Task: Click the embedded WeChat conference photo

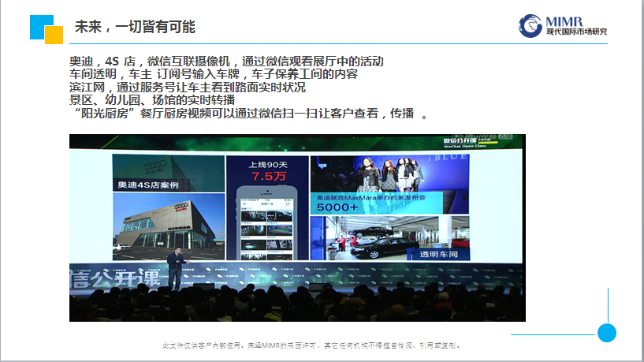Action: click(297, 228)
